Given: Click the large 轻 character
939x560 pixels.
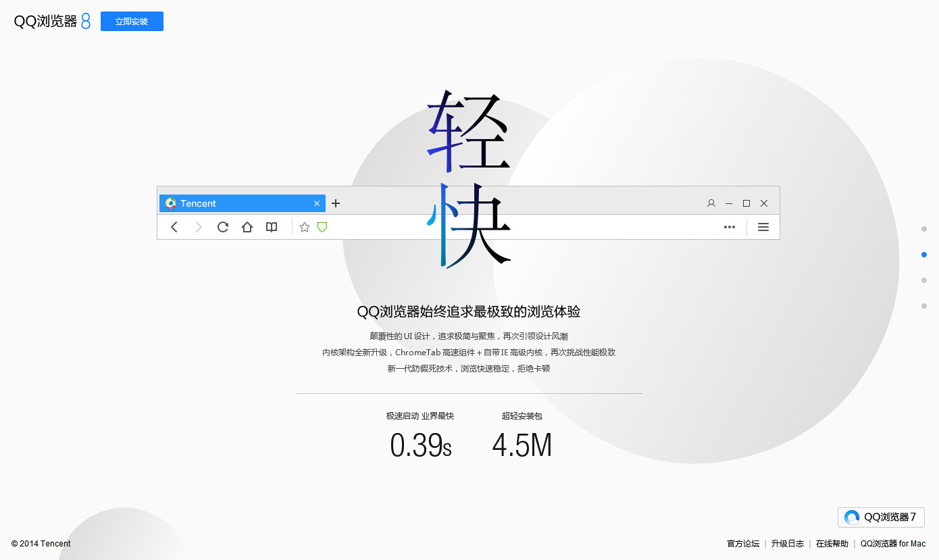Looking at the screenshot, I should point(469,131).
